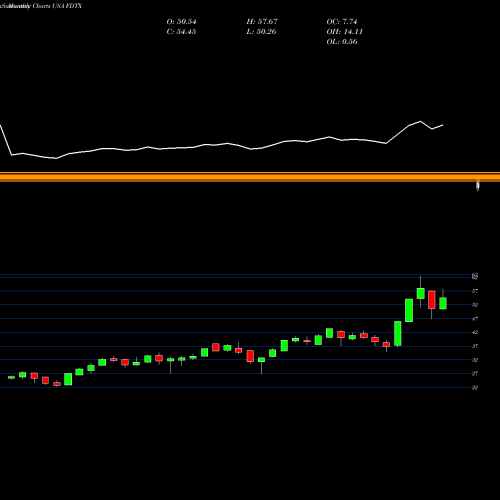Click the OH: 14.11 readout

click(345, 32)
